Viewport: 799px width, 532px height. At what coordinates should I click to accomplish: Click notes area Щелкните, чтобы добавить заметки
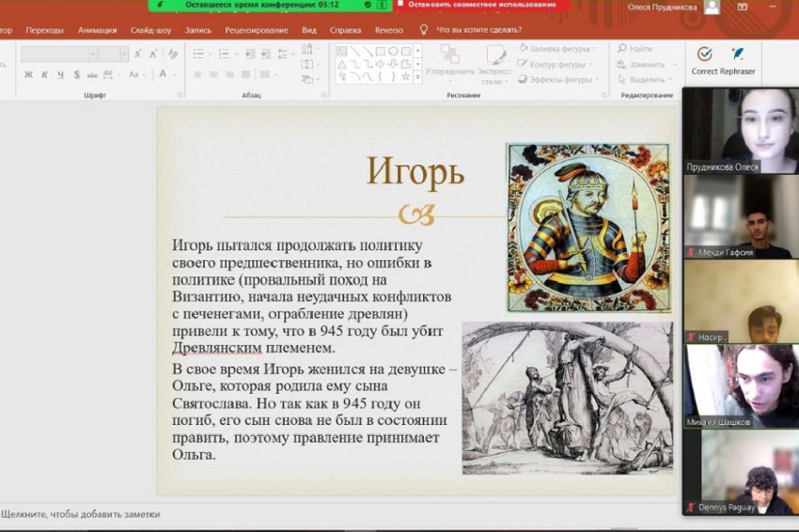tap(81, 515)
